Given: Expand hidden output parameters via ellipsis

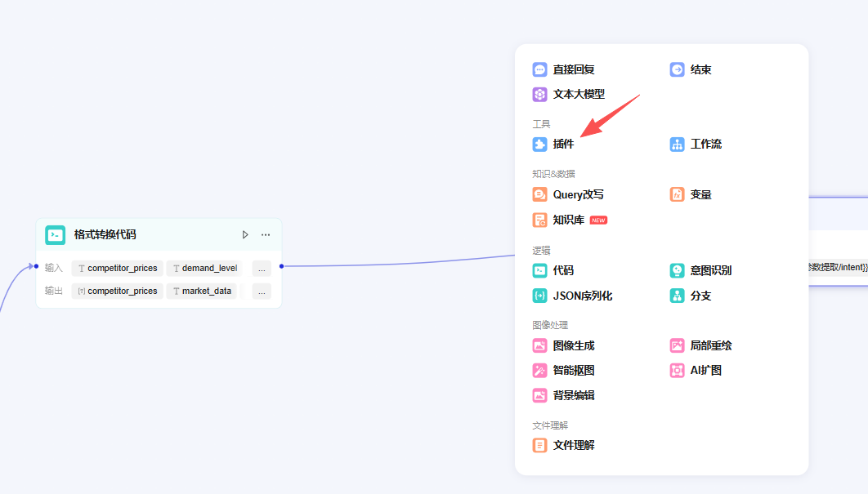Looking at the screenshot, I should (x=262, y=291).
